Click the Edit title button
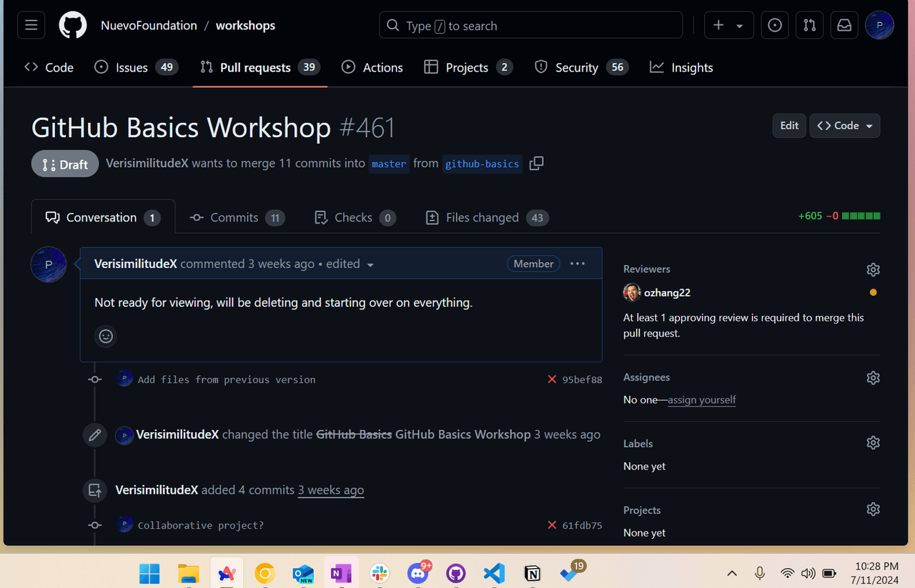915x588 pixels. 789,126
